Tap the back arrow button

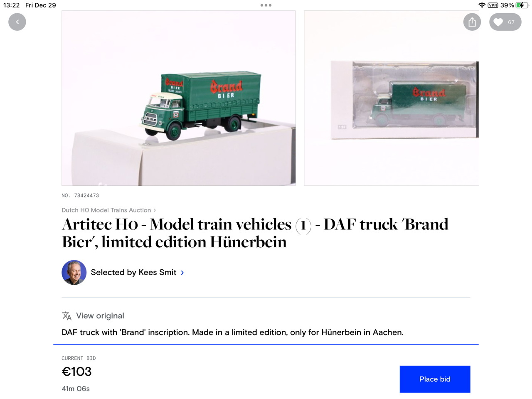pyautogui.click(x=17, y=22)
